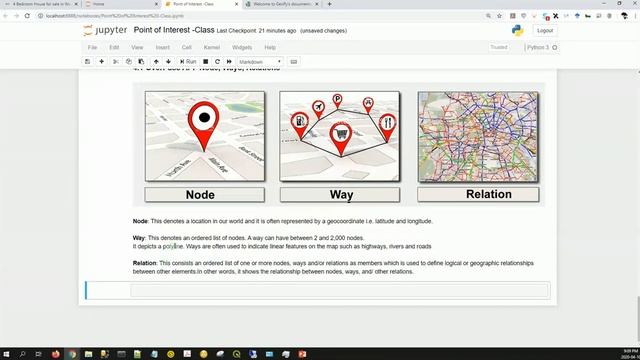Screen dimensions: 640x360
Task: Click the zoom magnifier icon in address bar
Action: click(x=488, y=16)
